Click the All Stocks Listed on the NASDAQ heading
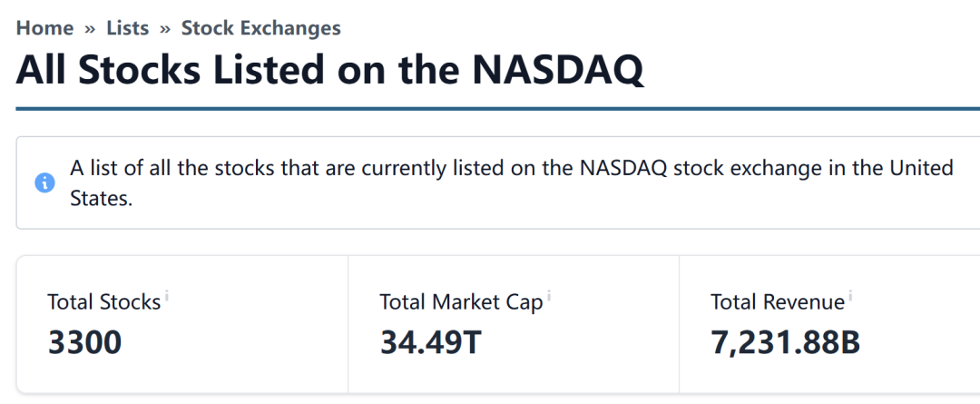The height and width of the screenshot is (404, 980). 329,70
